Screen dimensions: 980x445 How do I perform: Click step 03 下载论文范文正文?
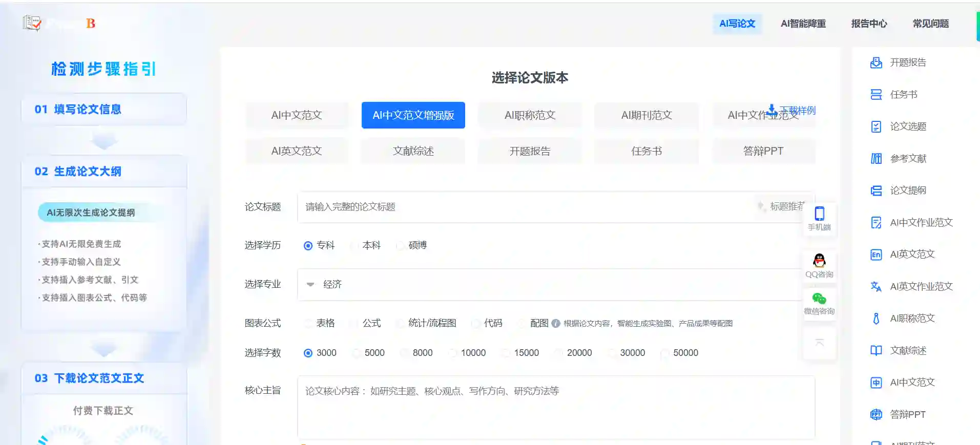pyautogui.click(x=104, y=378)
